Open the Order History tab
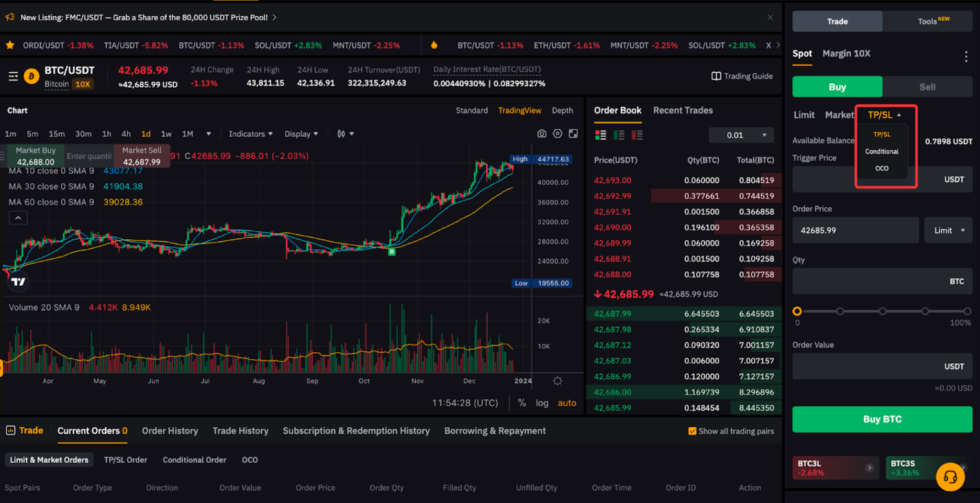 [x=170, y=431]
